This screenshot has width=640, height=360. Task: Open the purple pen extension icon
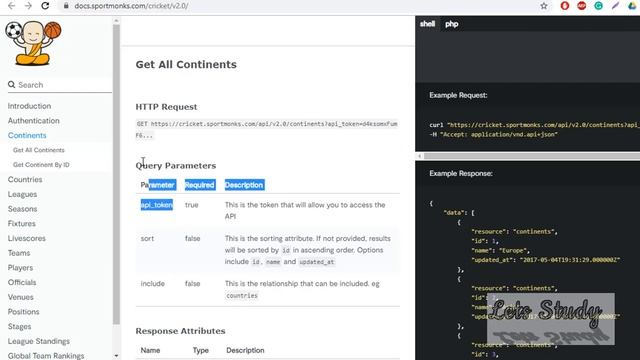click(x=616, y=6)
